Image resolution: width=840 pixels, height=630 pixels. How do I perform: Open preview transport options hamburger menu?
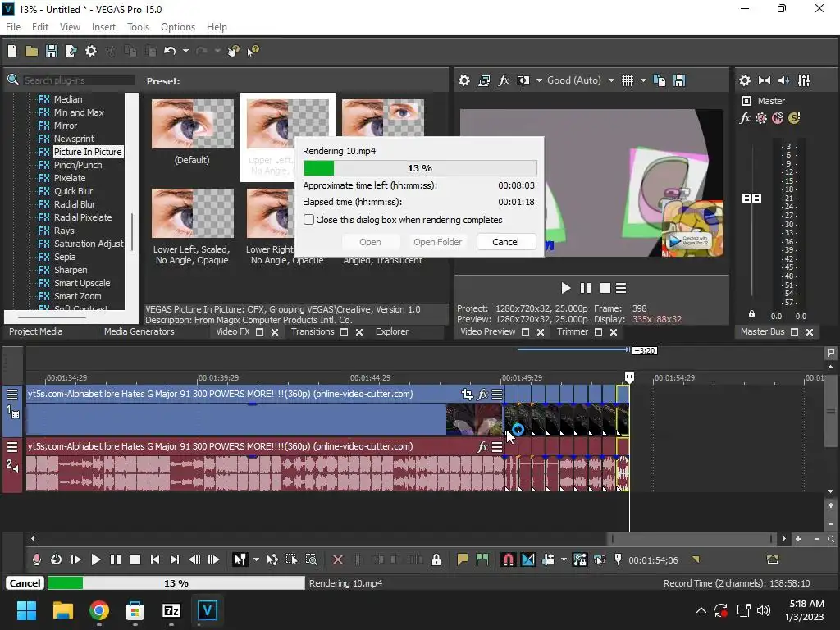[x=621, y=288]
